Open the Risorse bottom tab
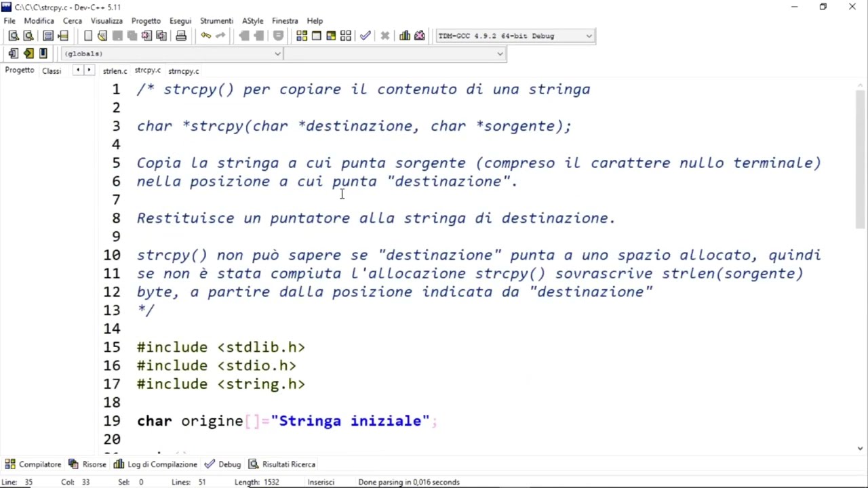Viewport: 868px width, 488px height. [87, 464]
